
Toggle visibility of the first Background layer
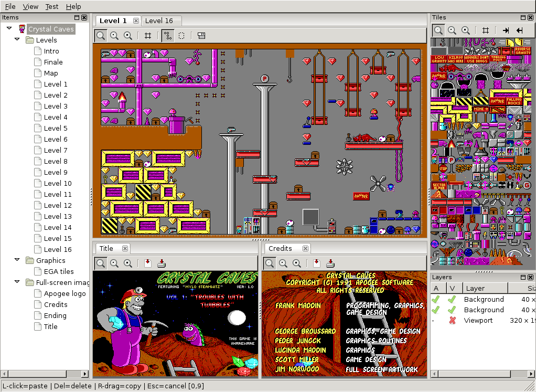[452, 299]
